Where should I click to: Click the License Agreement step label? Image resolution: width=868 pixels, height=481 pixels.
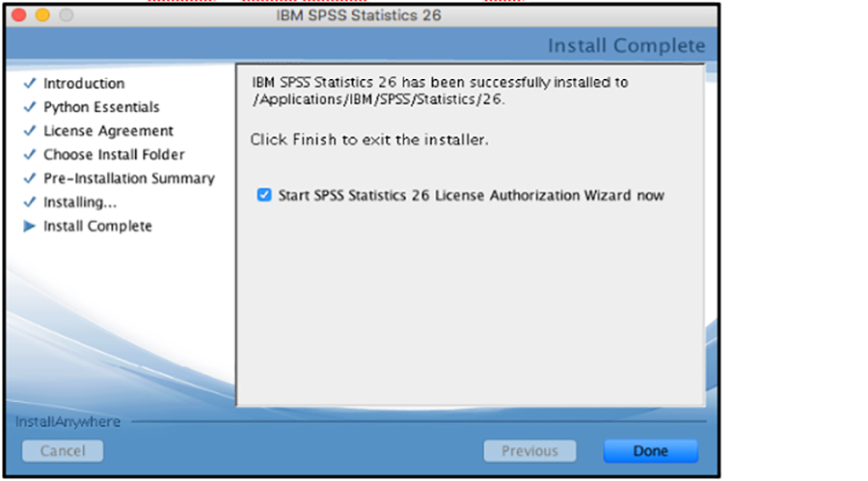[108, 131]
